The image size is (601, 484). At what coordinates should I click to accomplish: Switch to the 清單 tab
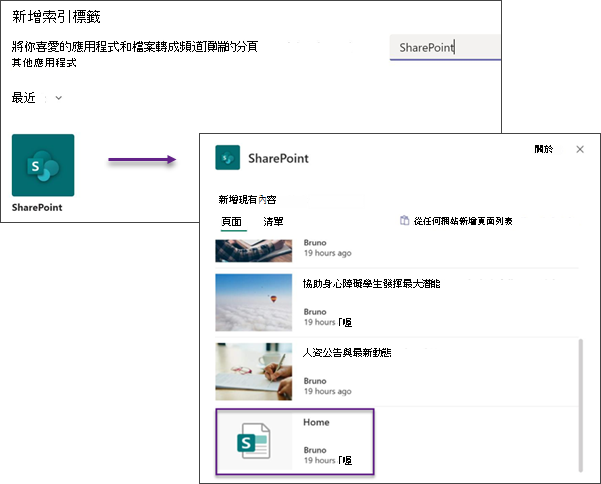[273, 221]
